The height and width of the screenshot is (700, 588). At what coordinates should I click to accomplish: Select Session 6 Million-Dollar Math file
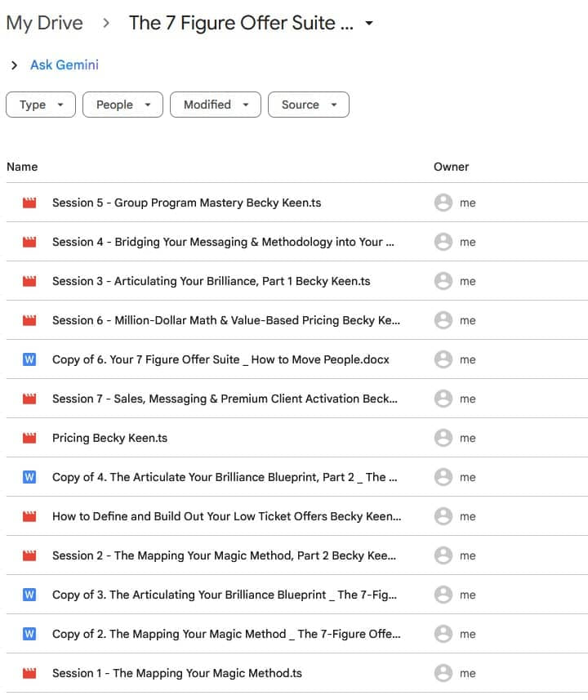tap(225, 320)
